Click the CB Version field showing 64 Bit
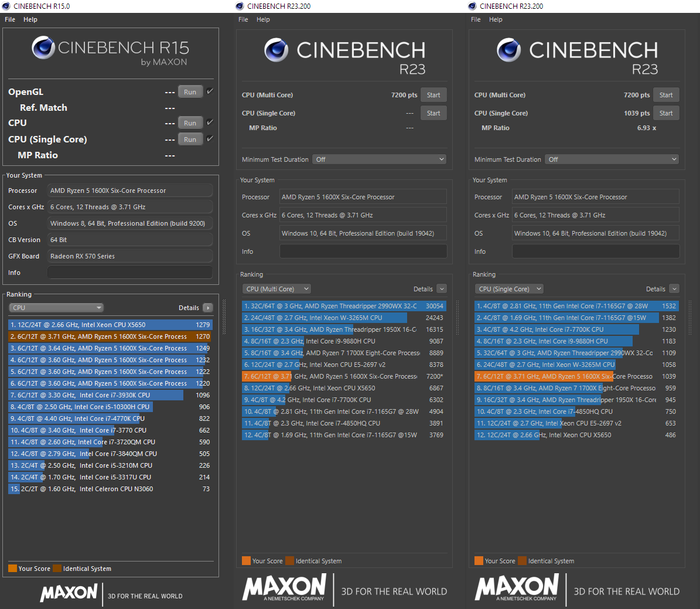The image size is (700, 609). (x=130, y=240)
